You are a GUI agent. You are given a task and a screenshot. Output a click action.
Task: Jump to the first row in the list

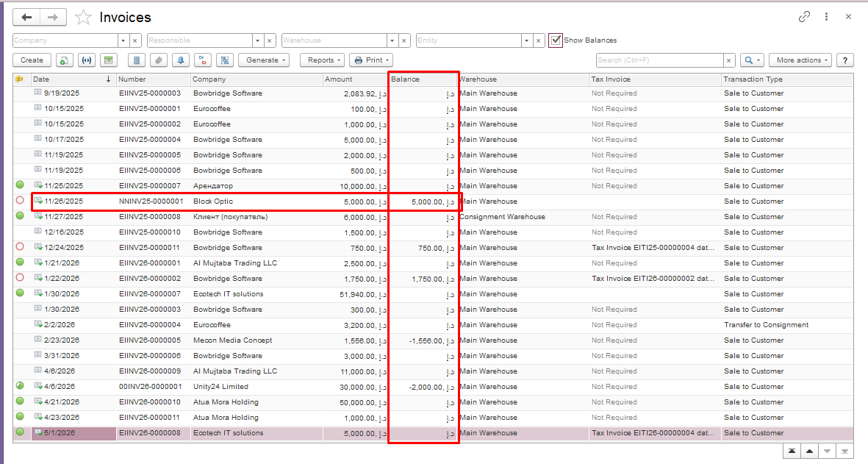pyautogui.click(x=792, y=451)
